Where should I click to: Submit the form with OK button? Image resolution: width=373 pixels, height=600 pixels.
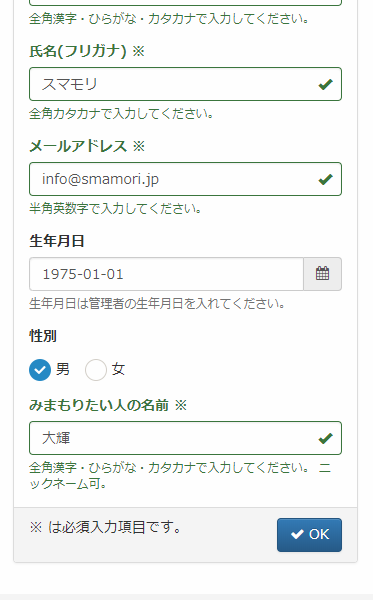click(309, 535)
